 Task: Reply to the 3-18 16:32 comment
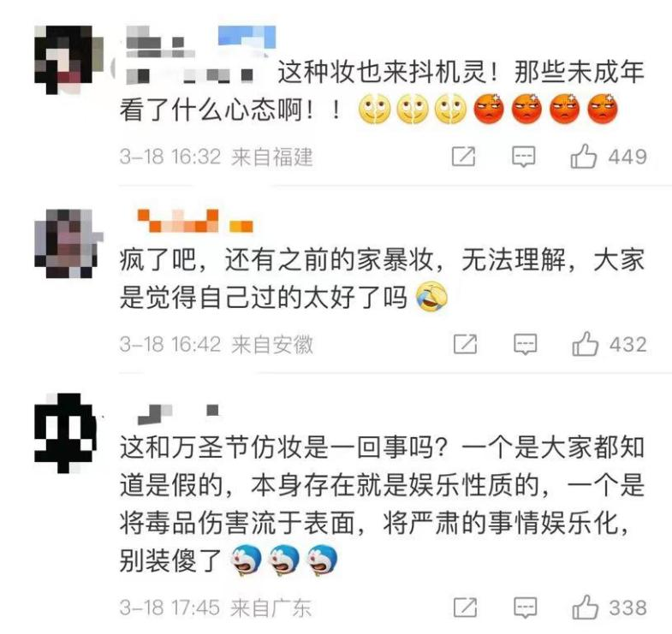[524, 157]
